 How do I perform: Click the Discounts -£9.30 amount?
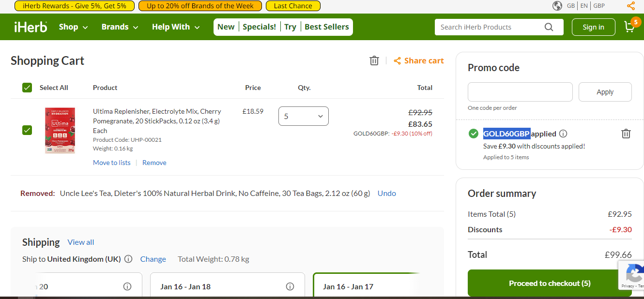[x=620, y=229]
